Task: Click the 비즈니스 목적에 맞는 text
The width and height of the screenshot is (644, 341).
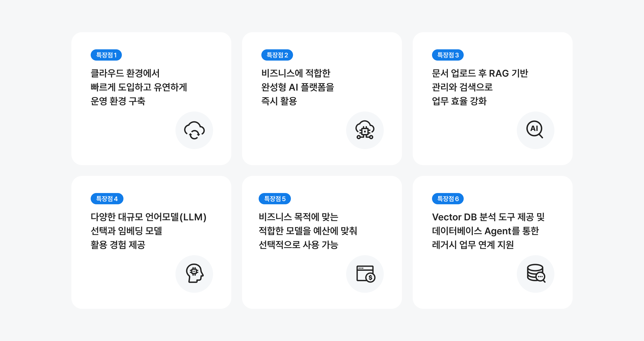Action: tap(298, 217)
